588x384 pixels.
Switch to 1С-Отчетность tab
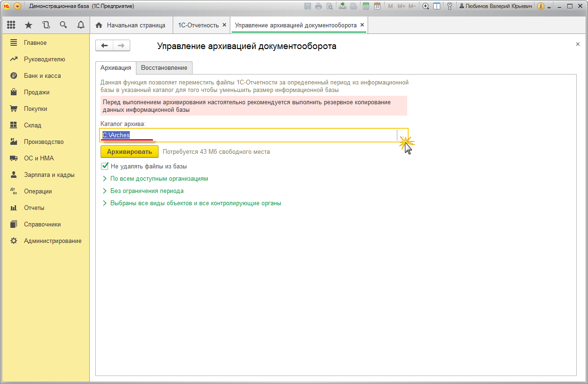click(198, 25)
